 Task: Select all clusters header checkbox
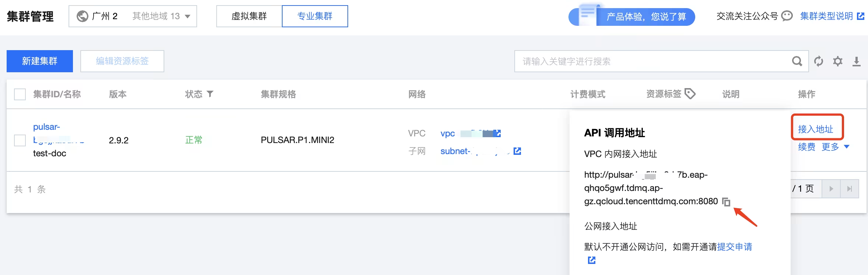coord(20,94)
